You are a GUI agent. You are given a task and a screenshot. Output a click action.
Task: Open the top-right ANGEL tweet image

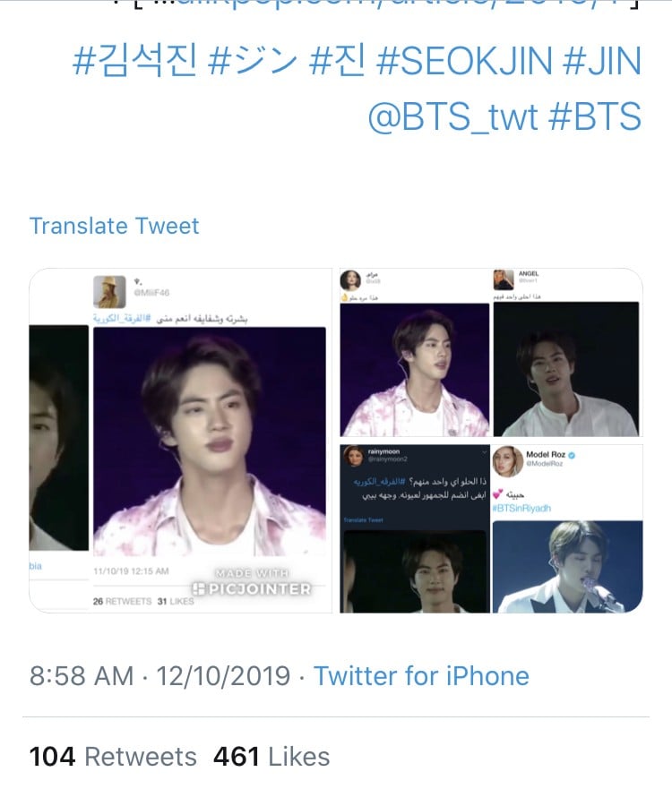tap(567, 353)
